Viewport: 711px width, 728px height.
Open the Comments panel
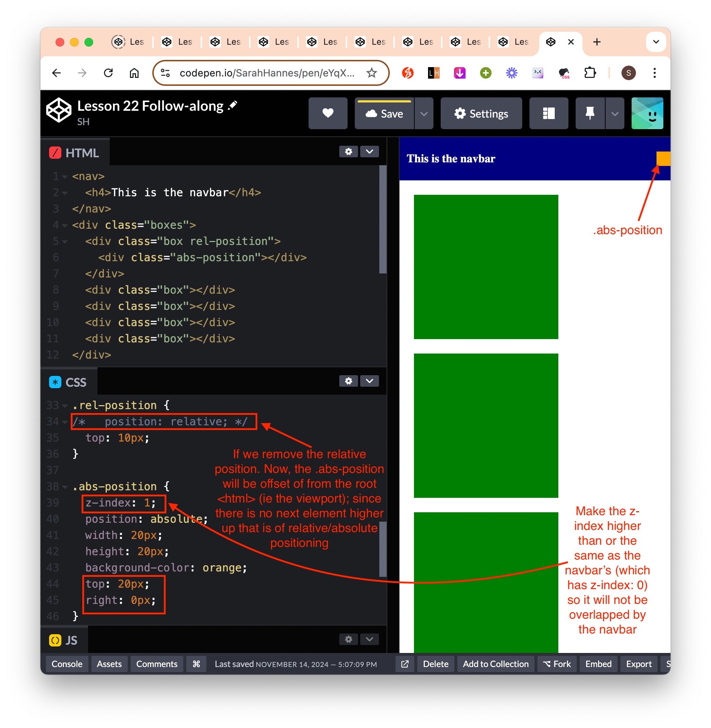point(157,663)
